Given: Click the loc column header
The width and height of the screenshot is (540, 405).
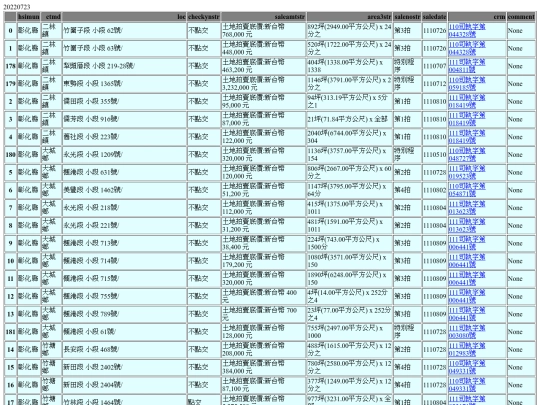Looking at the screenshot, I should (x=124, y=17).
